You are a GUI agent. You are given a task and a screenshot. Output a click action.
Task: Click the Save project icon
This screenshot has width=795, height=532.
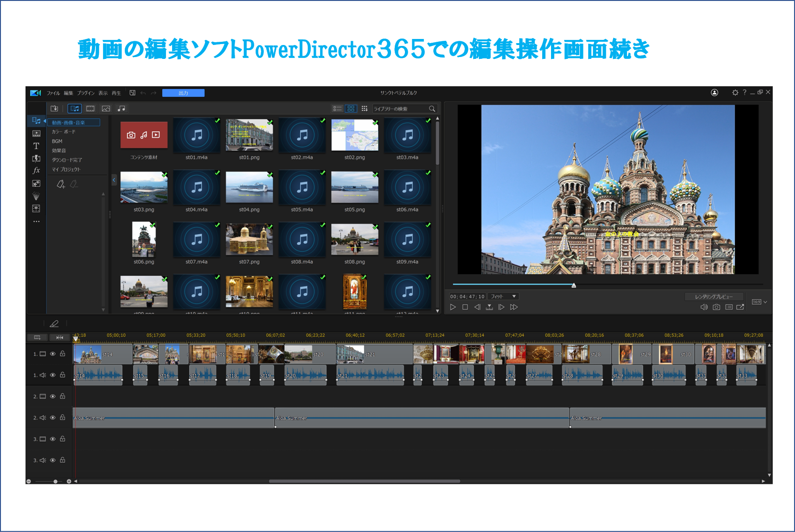coord(133,93)
